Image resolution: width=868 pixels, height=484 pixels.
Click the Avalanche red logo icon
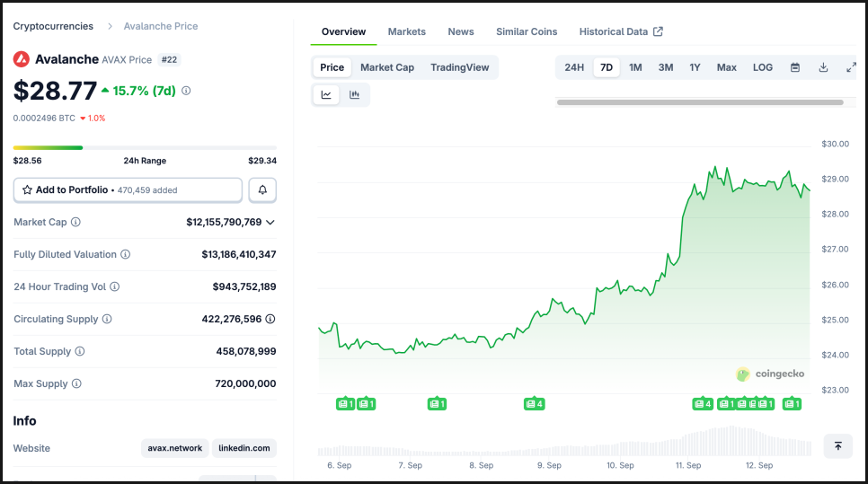point(21,59)
